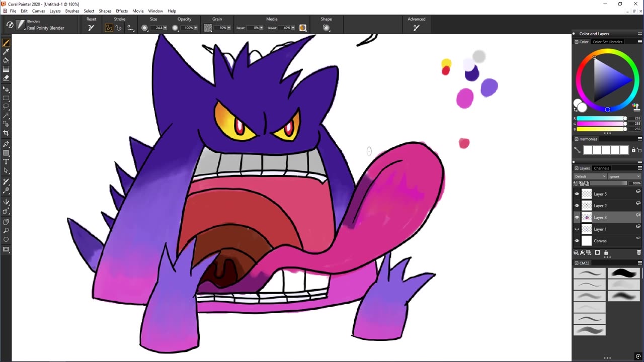Select the Paint Bucket tool
644x362 pixels.
(6, 60)
